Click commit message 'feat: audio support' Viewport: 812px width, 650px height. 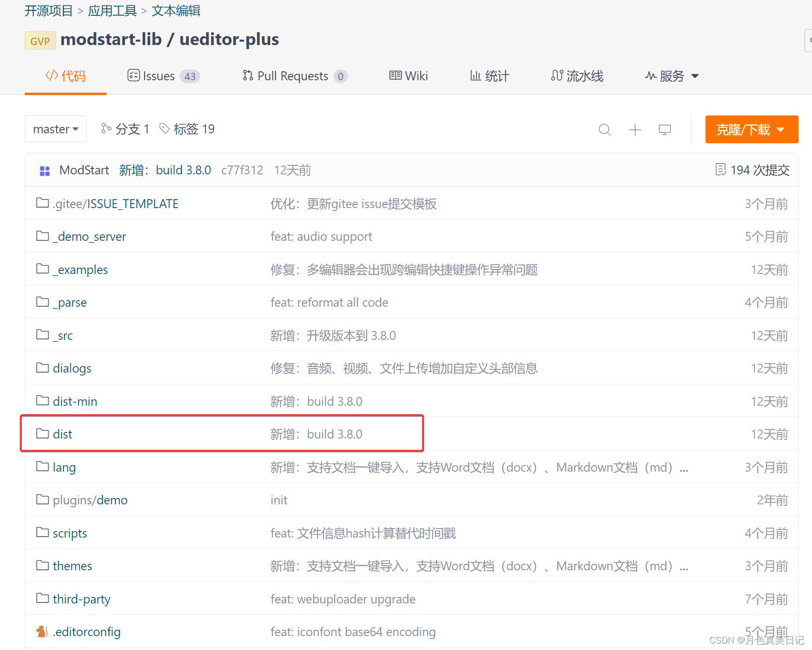tap(321, 236)
